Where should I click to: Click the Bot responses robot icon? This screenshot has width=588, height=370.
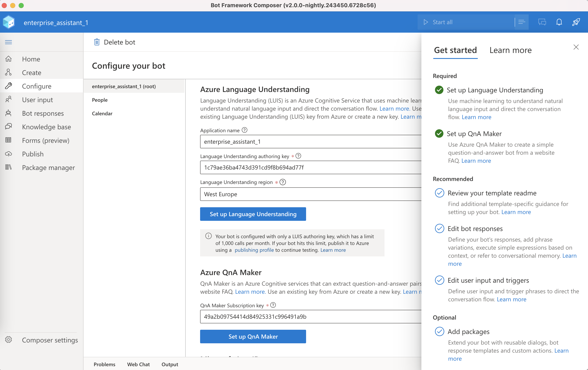click(x=8, y=113)
